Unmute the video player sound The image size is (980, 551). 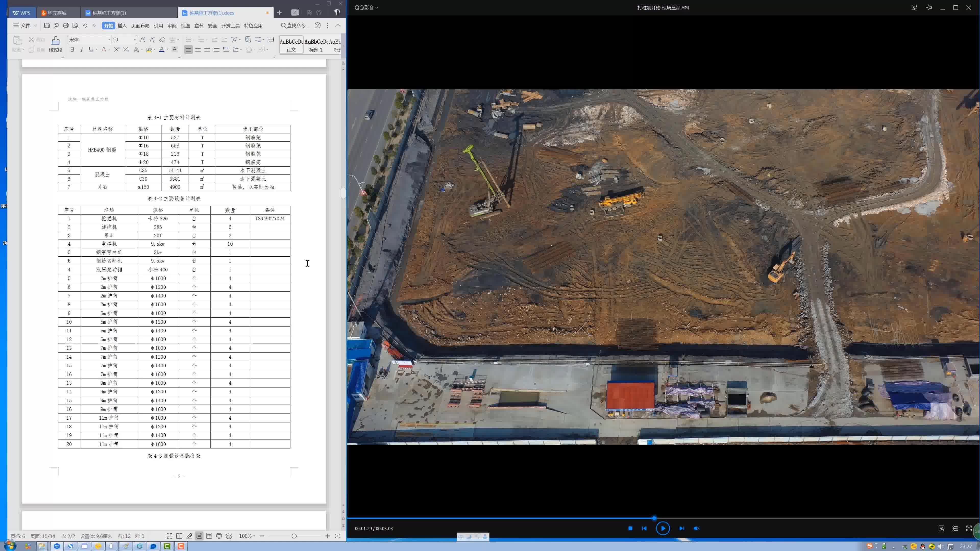click(x=696, y=528)
